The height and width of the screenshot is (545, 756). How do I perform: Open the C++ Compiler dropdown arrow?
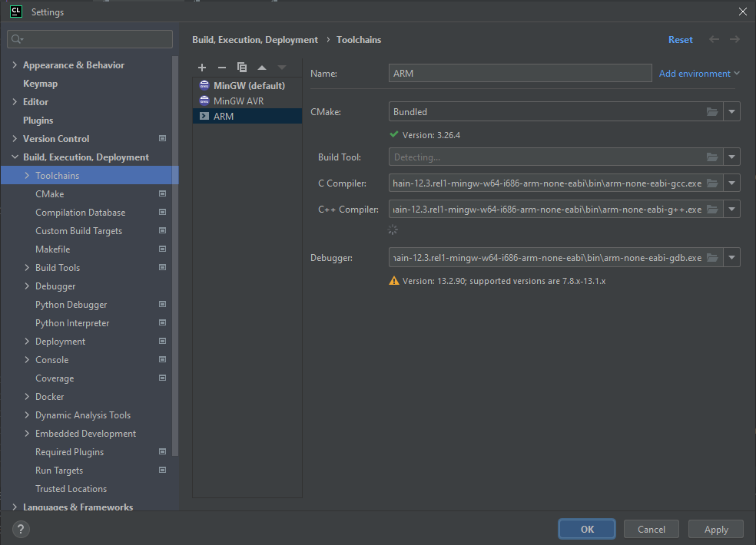[731, 209]
